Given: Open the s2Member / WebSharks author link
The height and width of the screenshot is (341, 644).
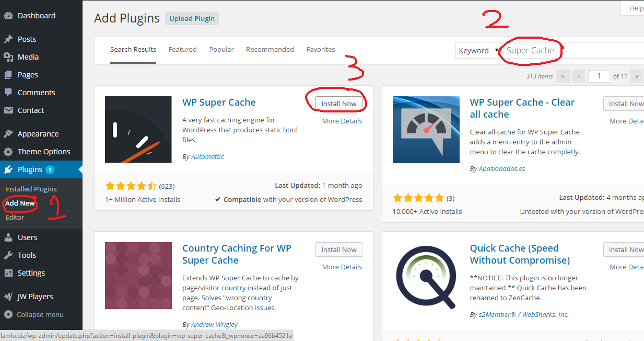Looking at the screenshot, I should pos(524,314).
